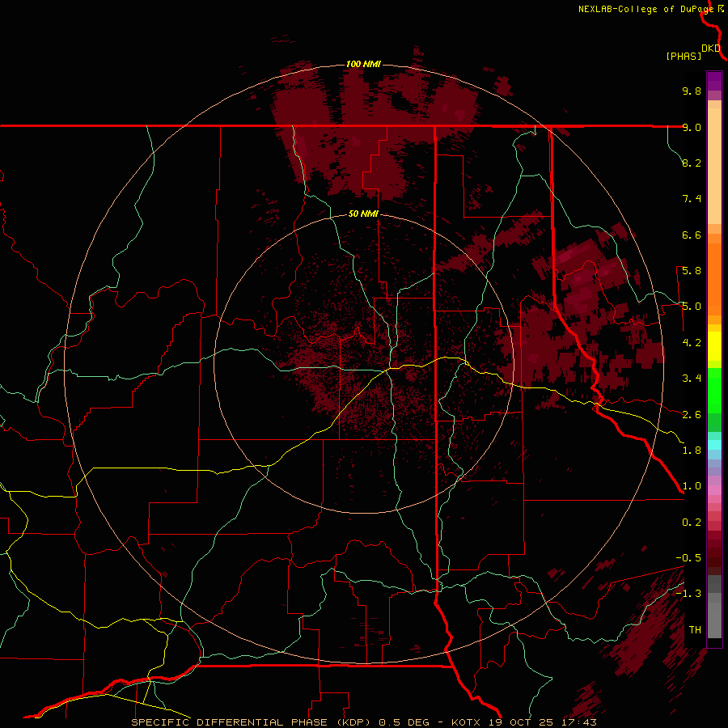Click the NEXLAB-College of DuPage label
The image size is (728, 728).
tap(646, 9)
